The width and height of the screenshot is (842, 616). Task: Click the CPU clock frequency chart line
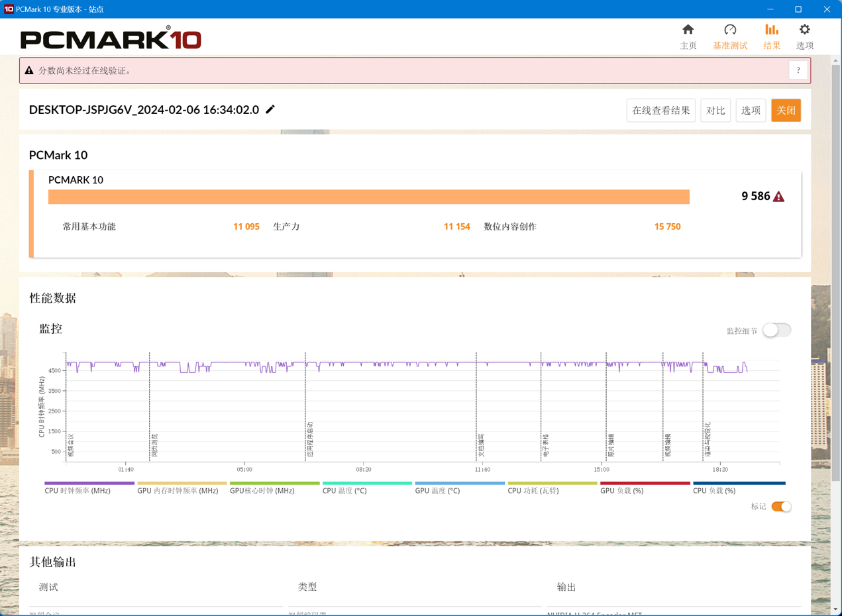pos(407,366)
